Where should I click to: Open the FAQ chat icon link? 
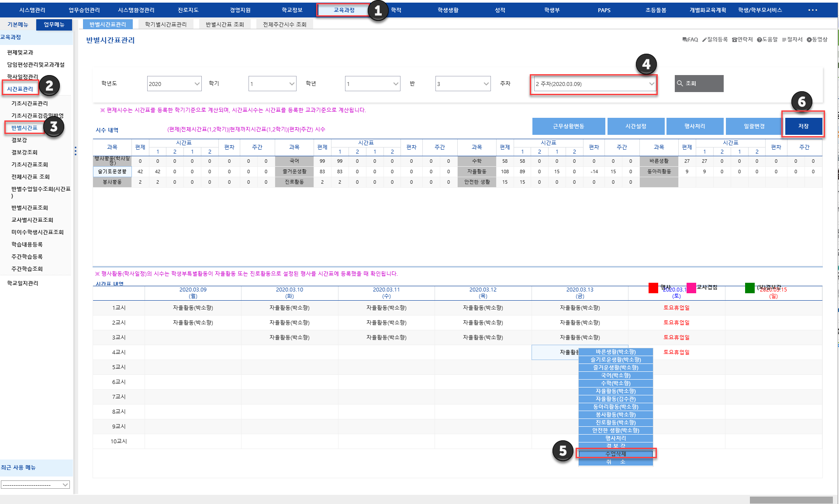[685, 40]
